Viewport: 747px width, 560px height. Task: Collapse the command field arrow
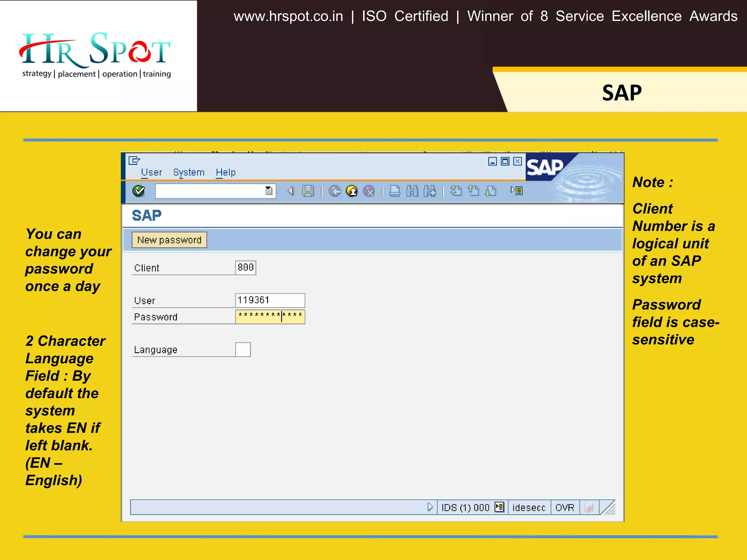click(x=291, y=191)
